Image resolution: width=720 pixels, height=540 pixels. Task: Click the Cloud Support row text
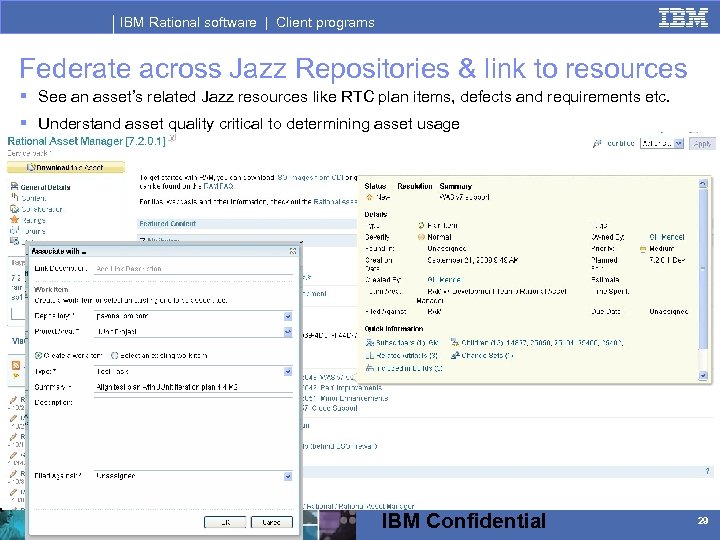(335, 408)
